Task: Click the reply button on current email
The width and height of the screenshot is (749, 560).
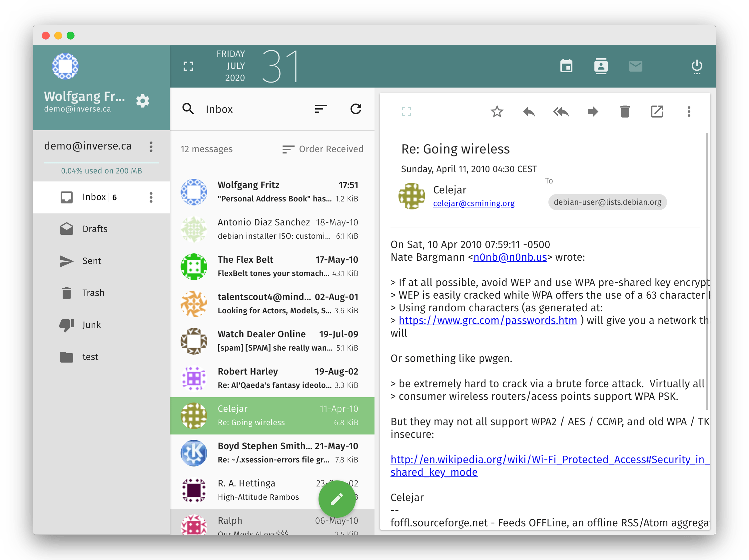Action: click(528, 111)
